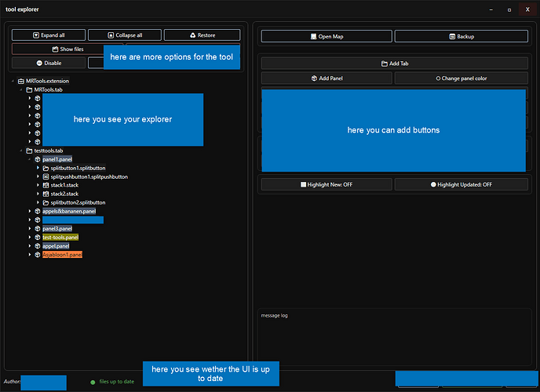Image resolution: width=540 pixels, height=392 pixels.
Task: Click the test-tools.panel cube icon
Action: [38, 238]
